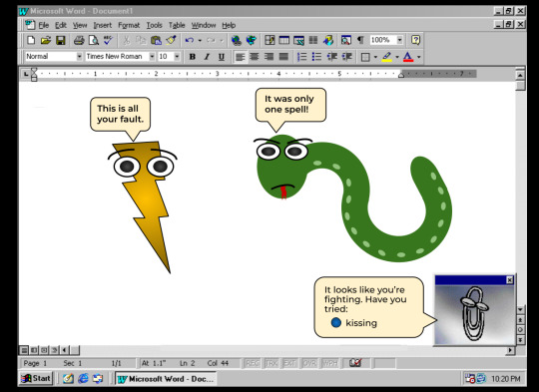The width and height of the screenshot is (539, 392).
Task: Open the Print icon in toolbar
Action: [x=79, y=40]
